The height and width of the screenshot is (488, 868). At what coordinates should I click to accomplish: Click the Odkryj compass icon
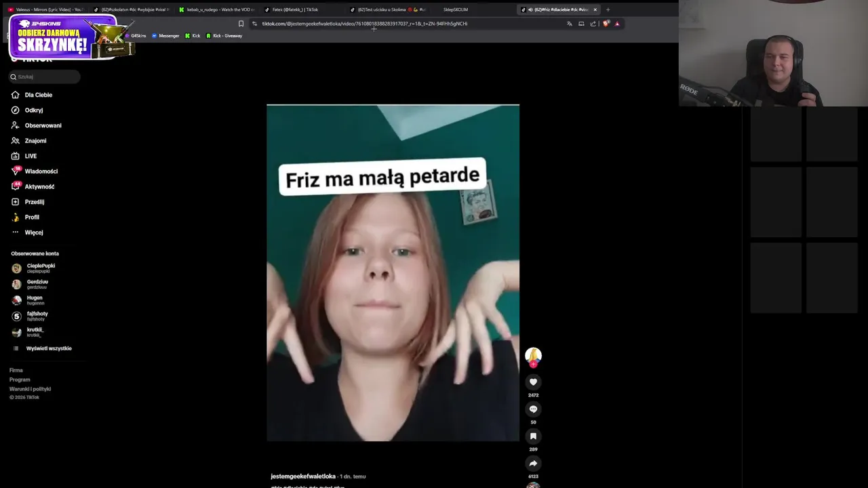(15, 110)
